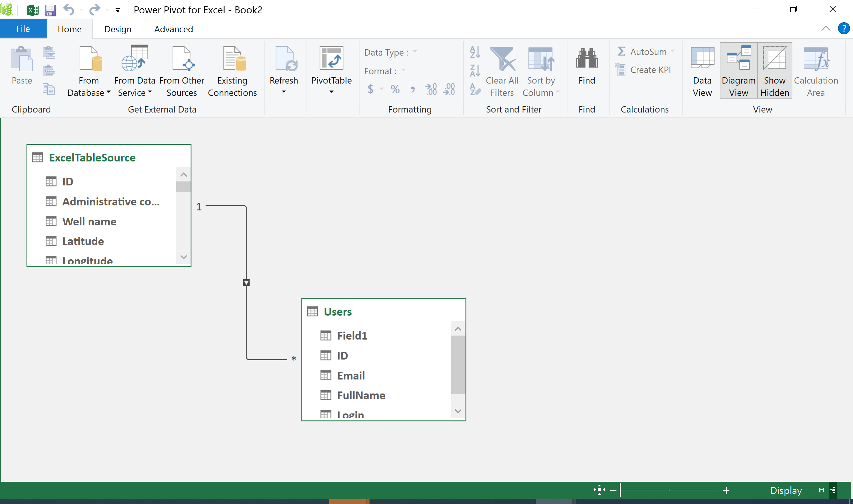Select the Users table header
This screenshot has width=853, height=504.
[384, 312]
